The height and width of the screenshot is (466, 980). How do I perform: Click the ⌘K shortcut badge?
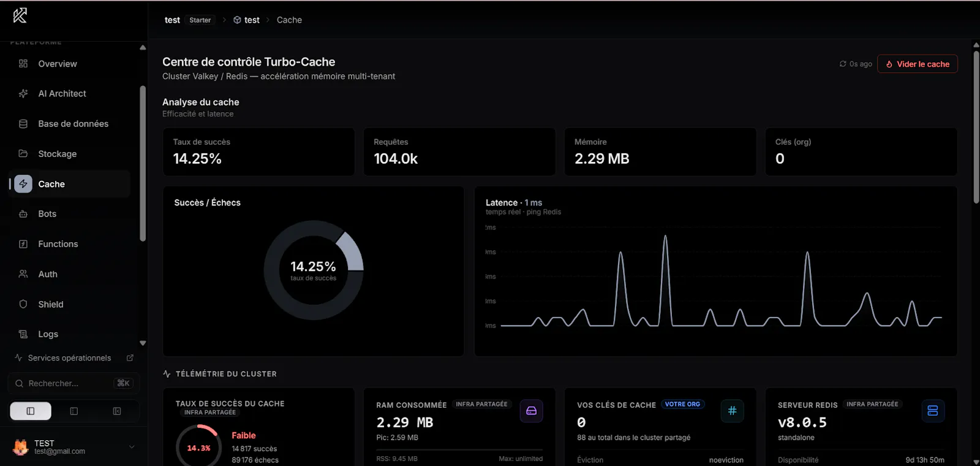point(123,383)
